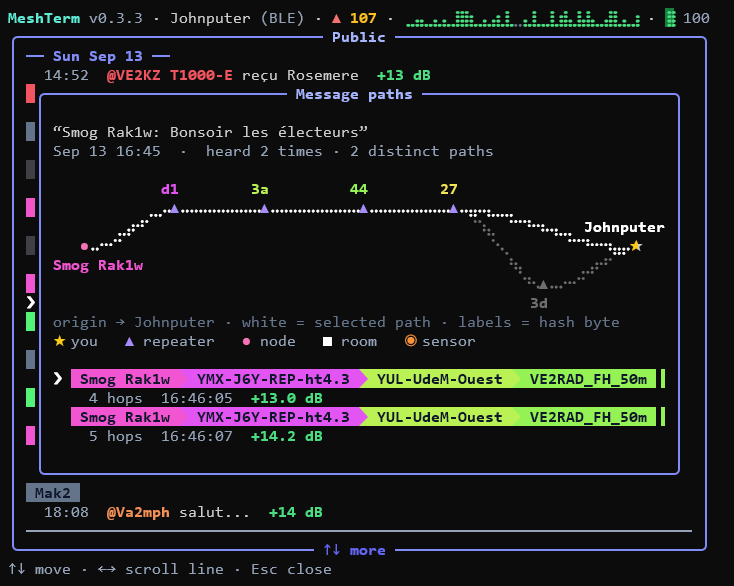The height and width of the screenshot is (586, 734).
Task: Click the Johnputer gold star node
Action: pos(636,246)
